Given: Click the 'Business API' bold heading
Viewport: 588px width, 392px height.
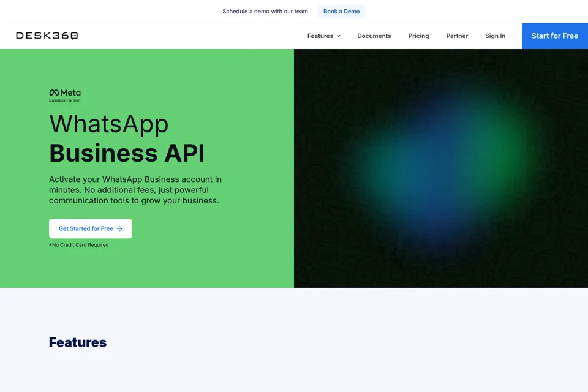Looking at the screenshot, I should coord(127,153).
